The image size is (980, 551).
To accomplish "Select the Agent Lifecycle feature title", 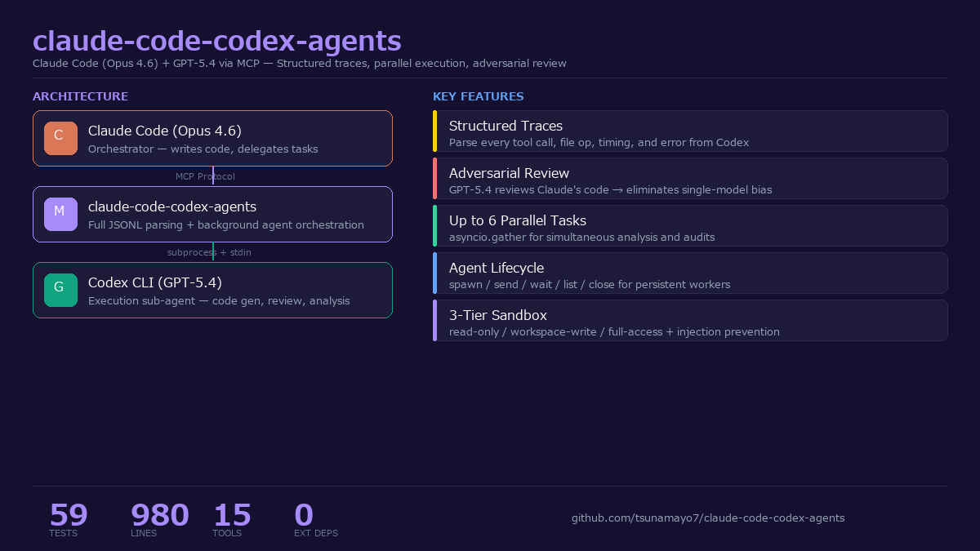I will click(x=497, y=268).
